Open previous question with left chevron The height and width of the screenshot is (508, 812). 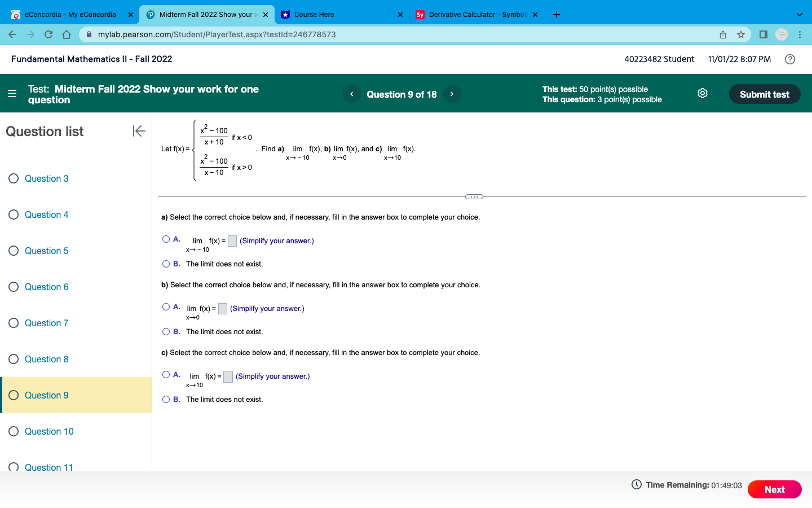pos(351,94)
